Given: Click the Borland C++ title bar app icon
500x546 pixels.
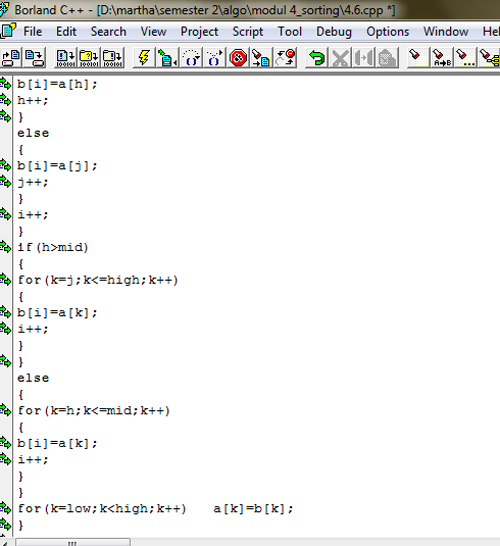Looking at the screenshot, I should click(3, 9).
